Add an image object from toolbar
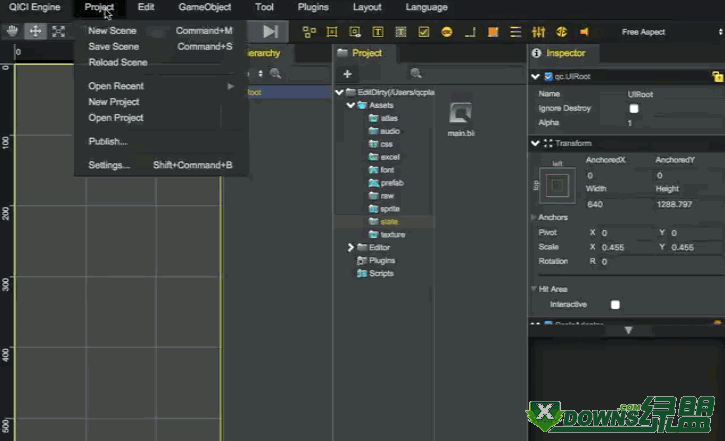Viewport: 725px width, 441px height. coord(332,32)
